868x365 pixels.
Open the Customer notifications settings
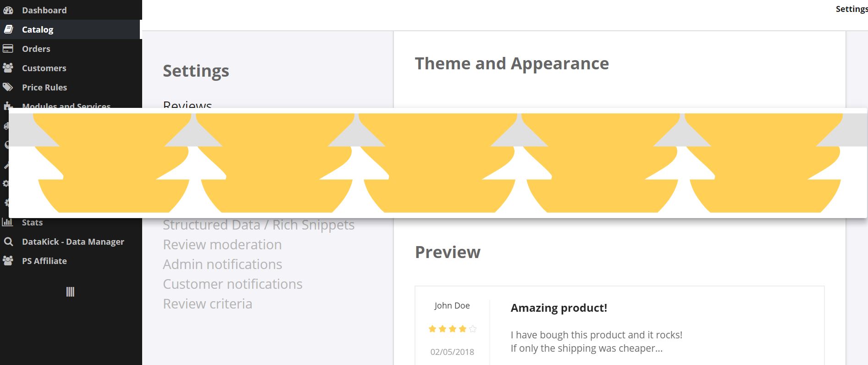tap(232, 284)
